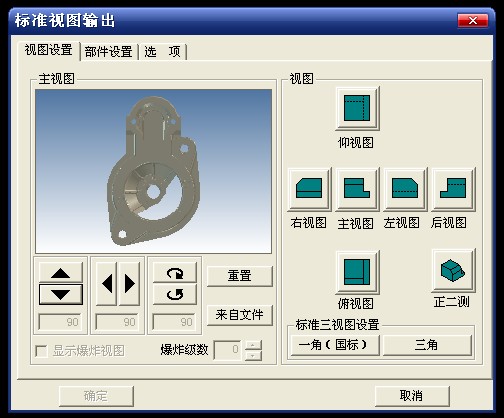504x418 pixels.
Task: Add the 正二测 isometric view icon
Action: click(453, 270)
